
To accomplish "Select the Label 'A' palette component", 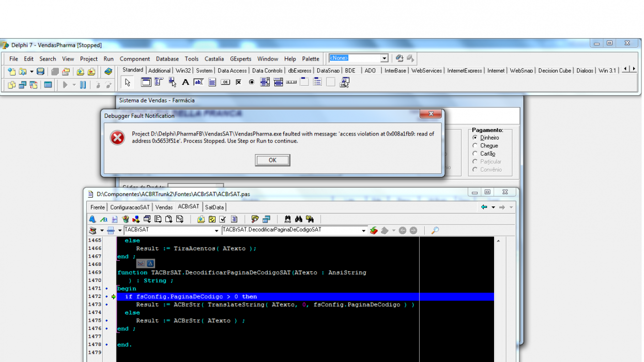I will (186, 82).
